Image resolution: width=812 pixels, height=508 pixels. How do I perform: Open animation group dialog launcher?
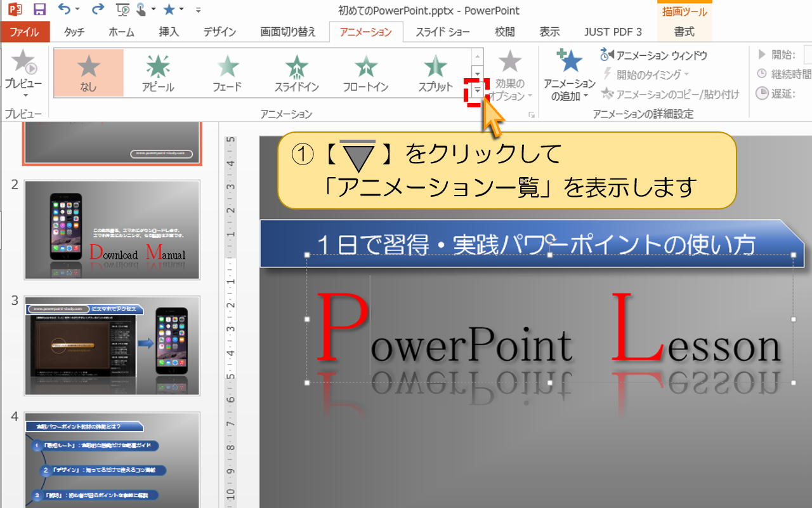click(x=532, y=114)
